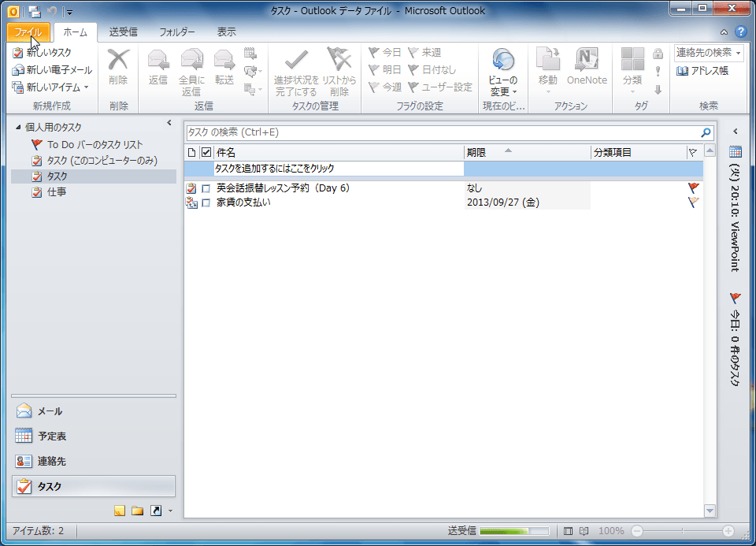Switch to reading view icon in status bar
756x546 pixels.
[584, 531]
